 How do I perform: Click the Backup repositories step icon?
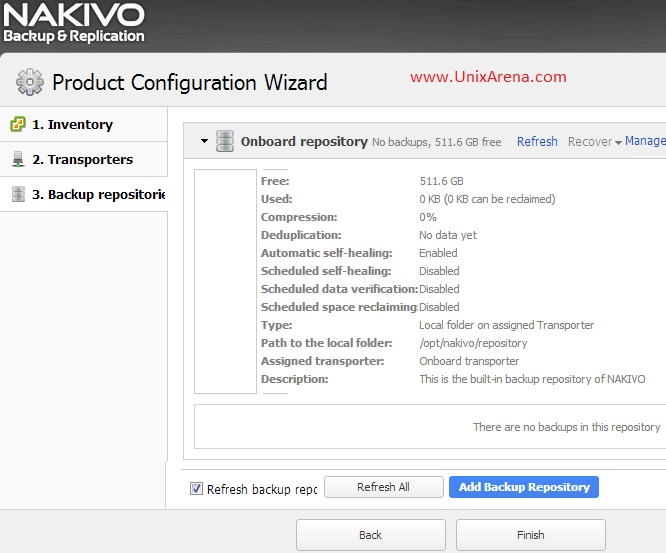(18, 194)
